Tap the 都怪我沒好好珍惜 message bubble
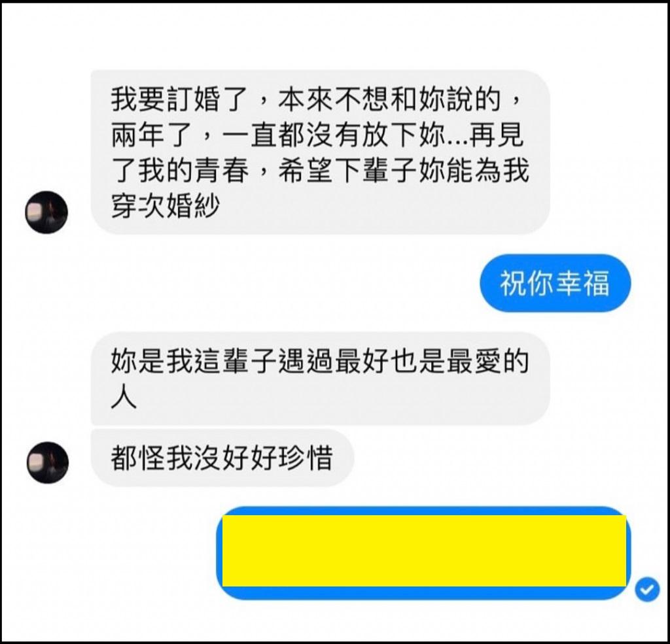 tap(222, 458)
